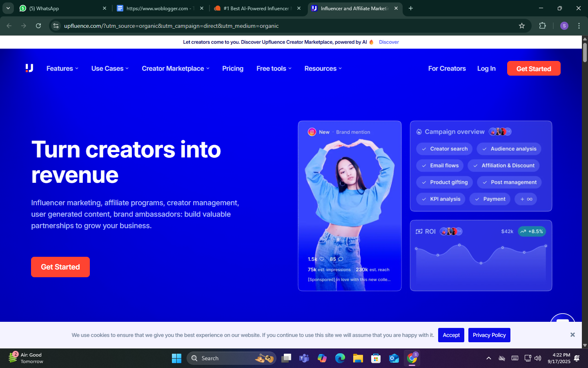Switch to the WhatsApp browser tab
Viewport: 588px width, 368px height.
61,8
